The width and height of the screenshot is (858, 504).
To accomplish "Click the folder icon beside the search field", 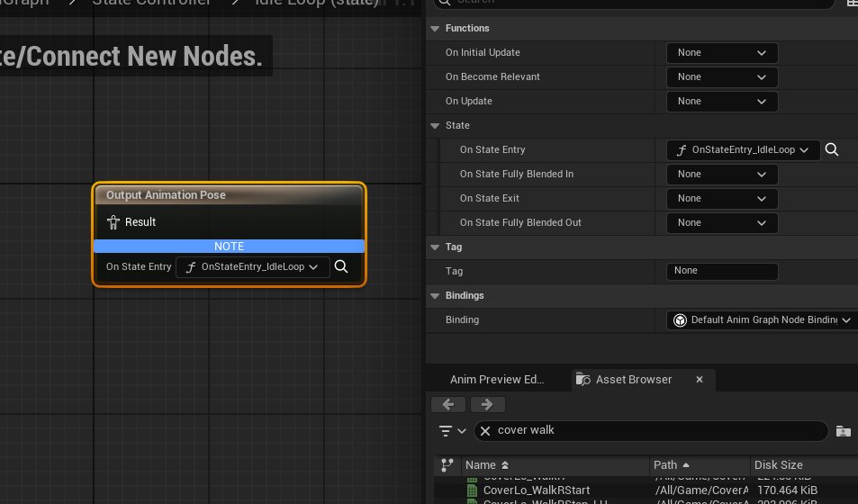I will click(844, 431).
